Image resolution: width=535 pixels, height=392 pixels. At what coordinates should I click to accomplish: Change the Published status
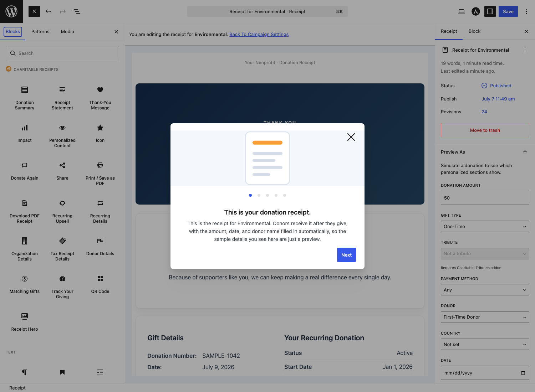click(x=496, y=86)
